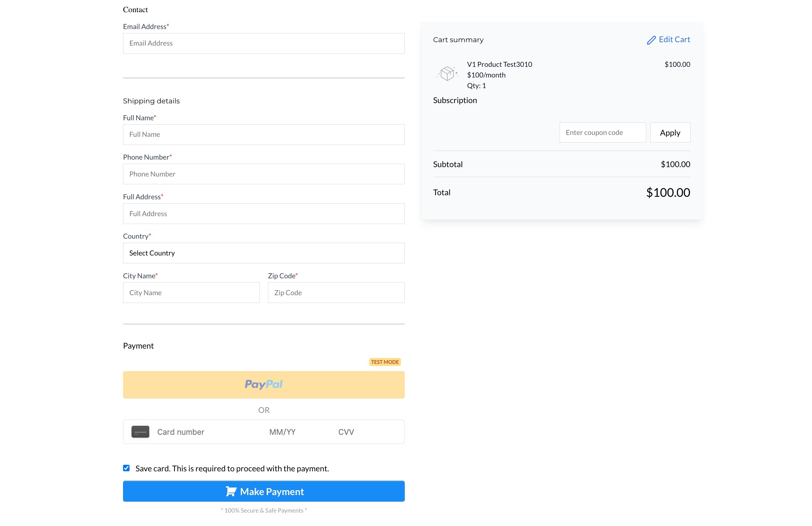Focus the Email Address field
Screen dimensions: 812x526
click(x=263, y=43)
